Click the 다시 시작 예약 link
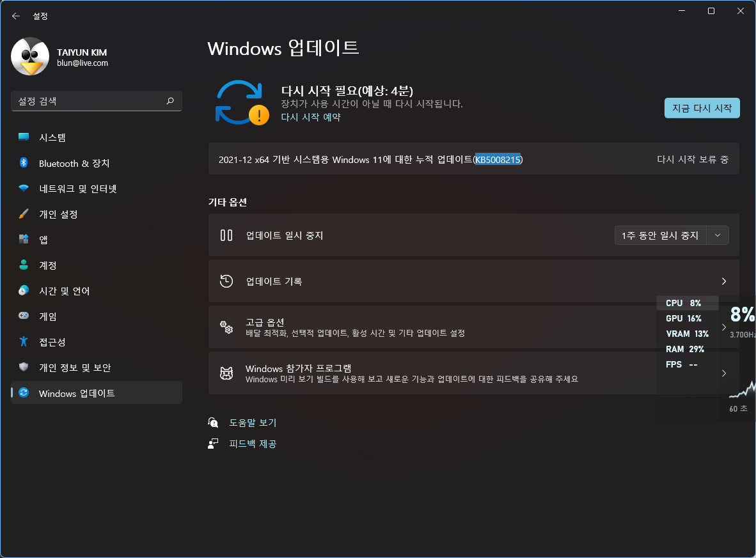756x558 pixels. (x=310, y=117)
